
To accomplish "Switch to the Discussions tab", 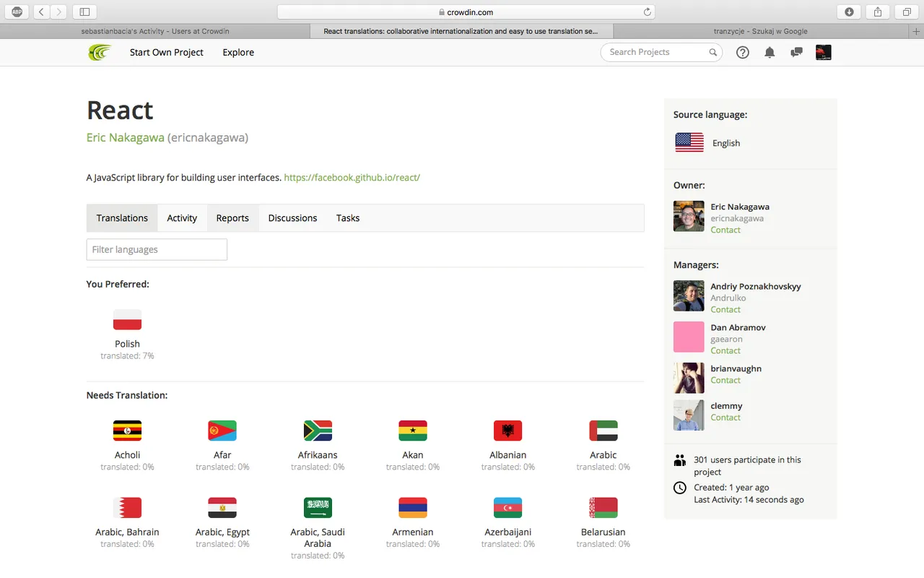I will 292,218.
